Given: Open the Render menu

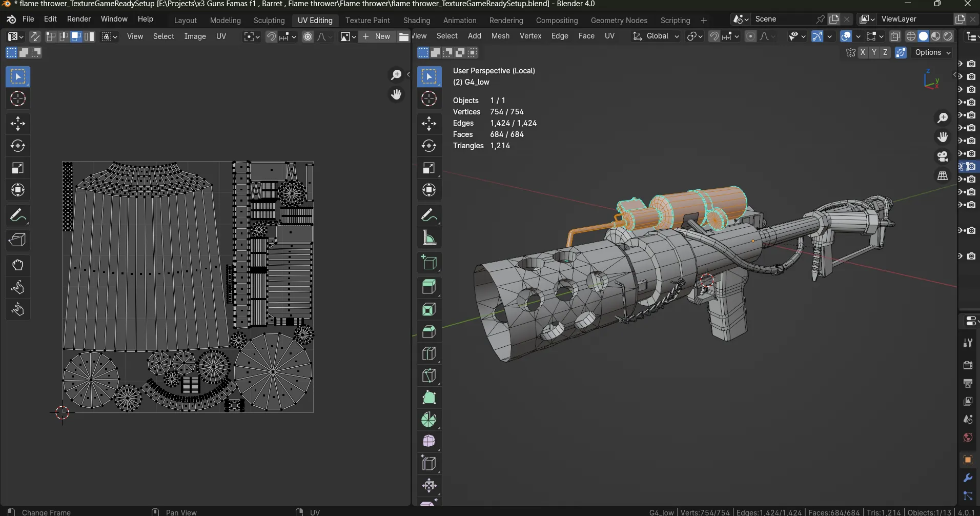Looking at the screenshot, I should tap(79, 19).
